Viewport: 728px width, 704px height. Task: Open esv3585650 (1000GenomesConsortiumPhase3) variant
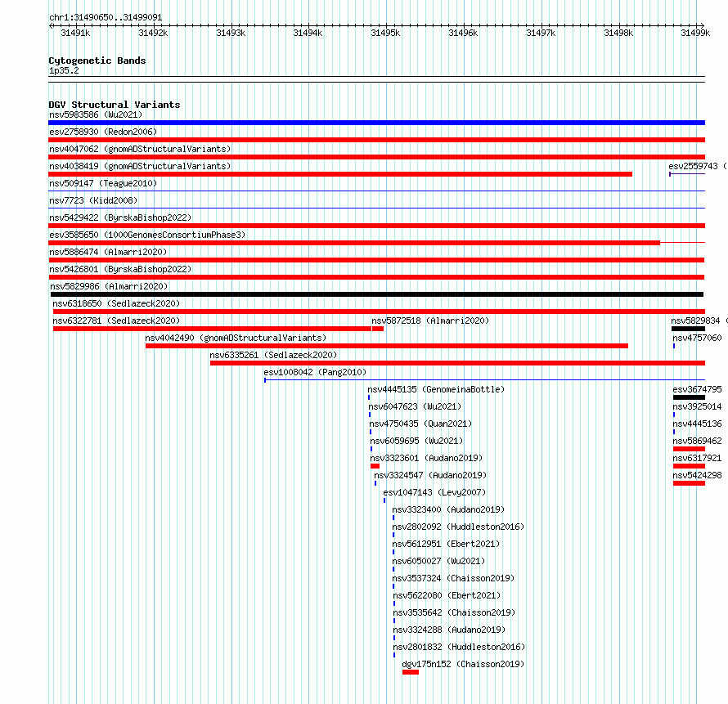(x=147, y=235)
